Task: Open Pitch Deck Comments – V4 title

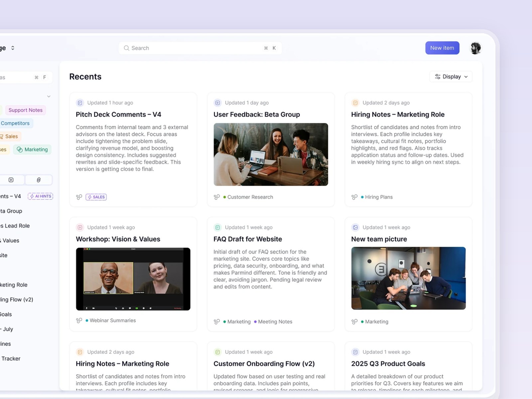Action: (x=118, y=114)
